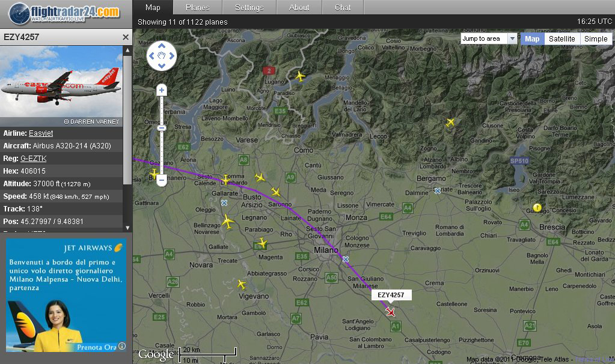Click the red EZY4257 plane icon
The height and width of the screenshot is (364, 615).
pyautogui.click(x=390, y=312)
